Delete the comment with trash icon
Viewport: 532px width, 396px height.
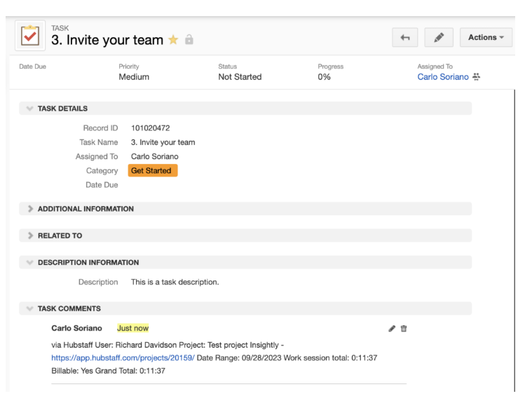404,328
